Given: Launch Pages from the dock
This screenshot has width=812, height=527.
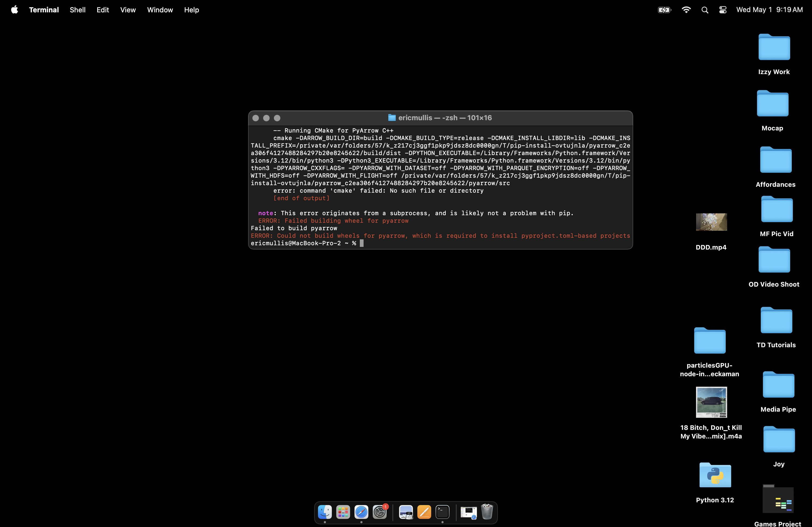Looking at the screenshot, I should click(424, 512).
